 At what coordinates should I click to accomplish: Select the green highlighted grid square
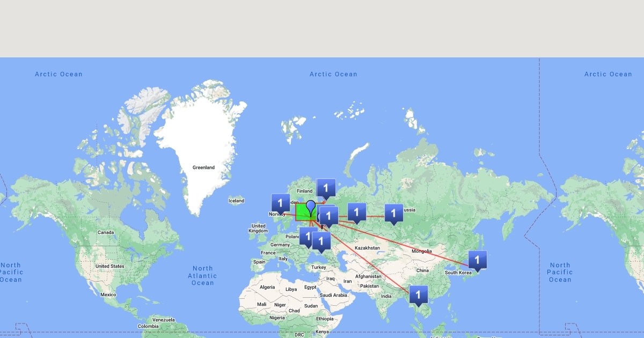tap(301, 215)
